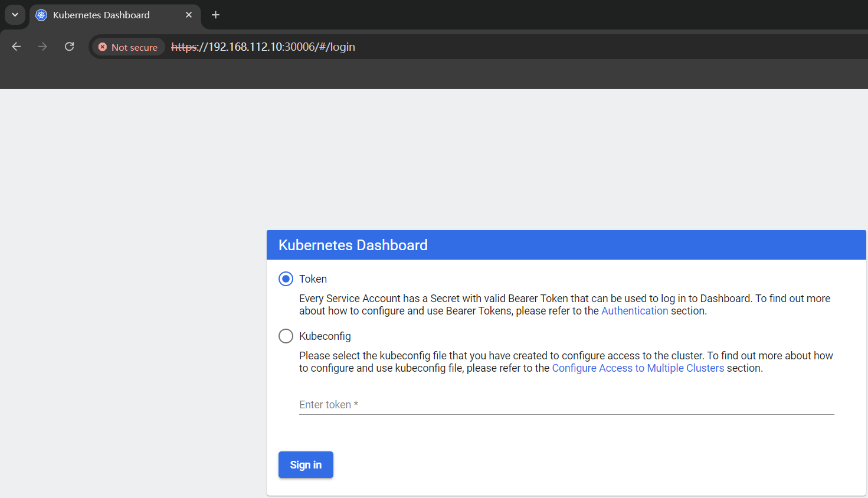Reload the current page

pyautogui.click(x=69, y=47)
